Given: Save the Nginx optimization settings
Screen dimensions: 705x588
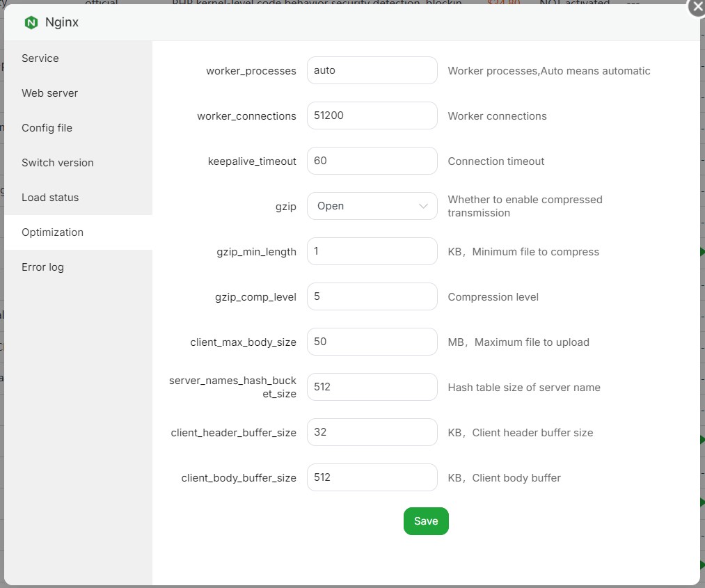Looking at the screenshot, I should pos(426,521).
